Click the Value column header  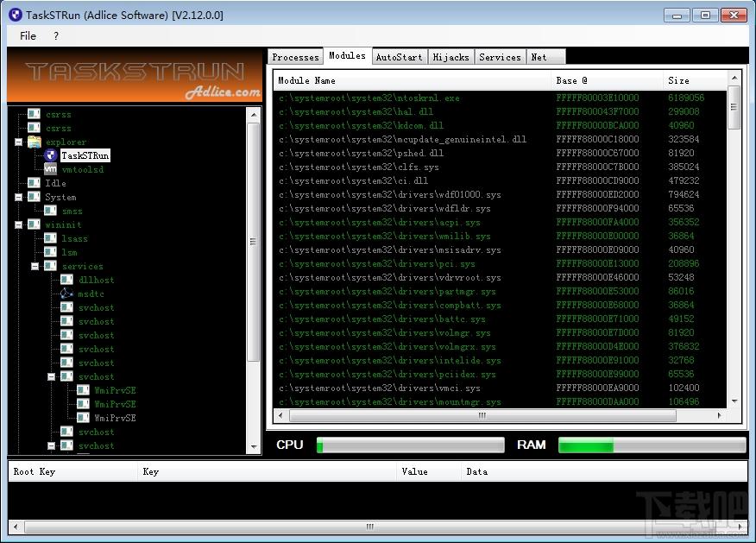click(x=428, y=471)
